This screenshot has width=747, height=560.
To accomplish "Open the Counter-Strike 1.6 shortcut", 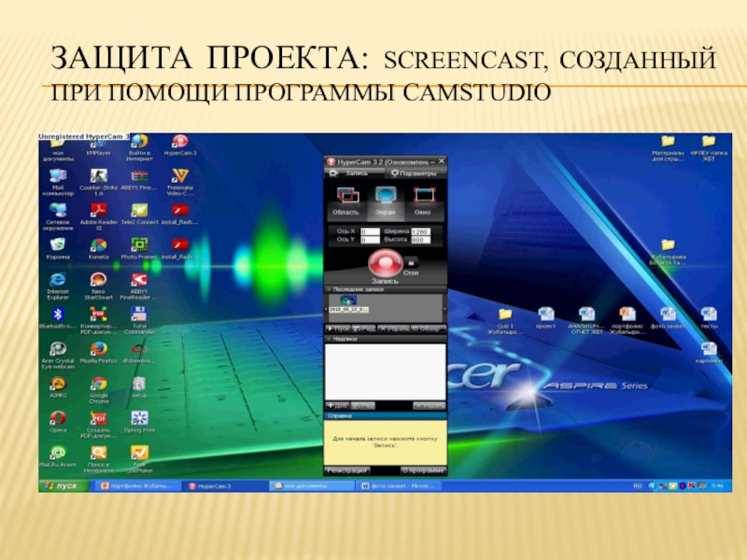I will pos(99,183).
